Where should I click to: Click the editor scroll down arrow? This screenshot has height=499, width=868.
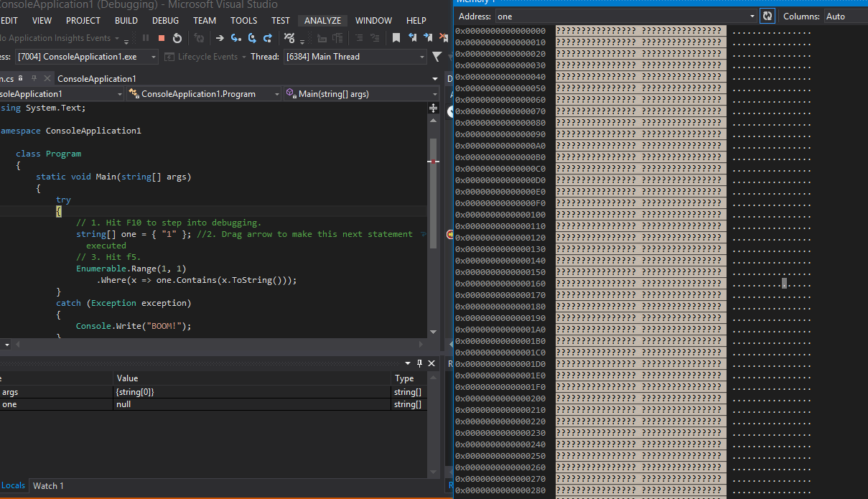433,332
